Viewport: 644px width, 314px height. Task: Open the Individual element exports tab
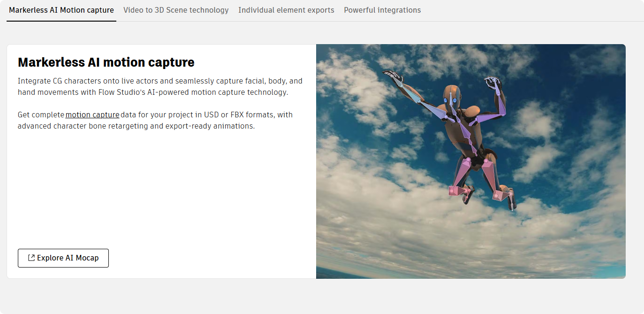[x=286, y=10]
